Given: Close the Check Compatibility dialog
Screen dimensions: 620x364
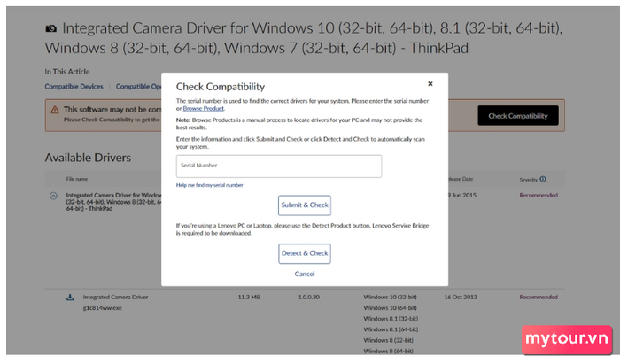Looking at the screenshot, I should point(430,84).
